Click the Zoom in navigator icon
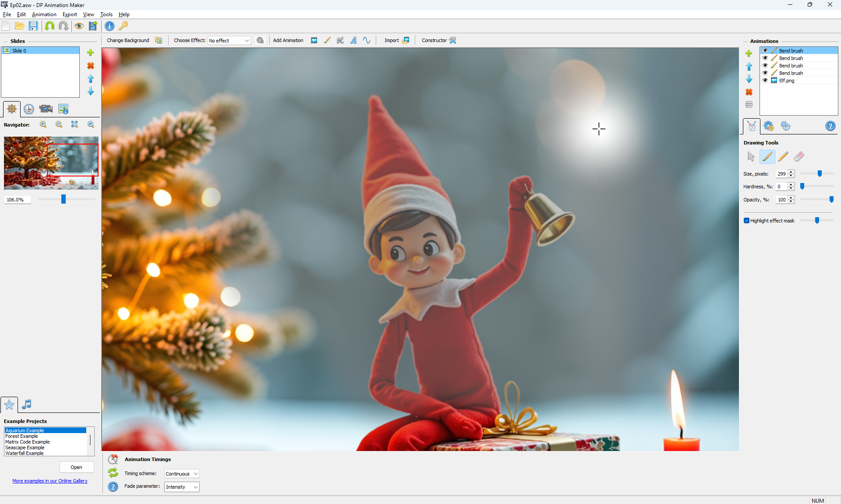841x504 pixels. (43, 125)
